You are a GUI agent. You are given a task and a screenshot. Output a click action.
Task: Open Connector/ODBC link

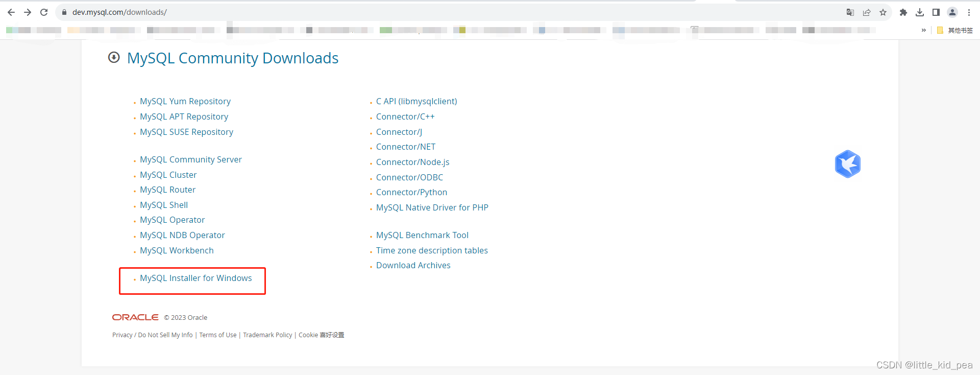(410, 177)
